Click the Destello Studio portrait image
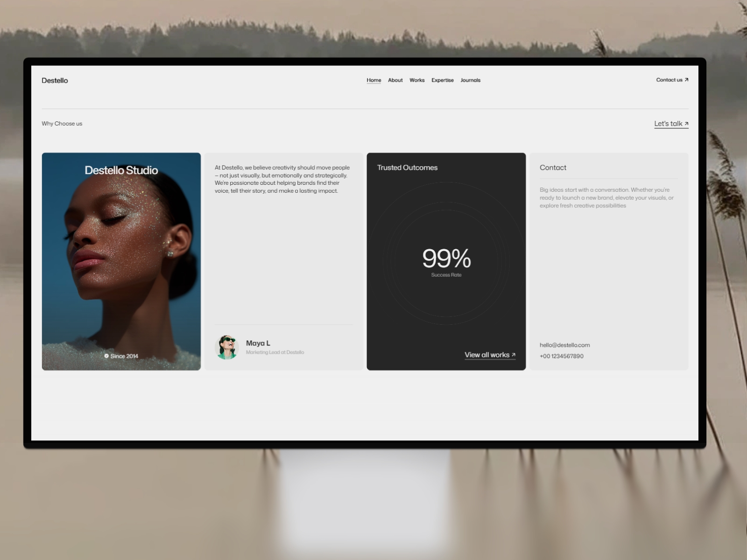Screen dimensions: 747x560 (121, 260)
